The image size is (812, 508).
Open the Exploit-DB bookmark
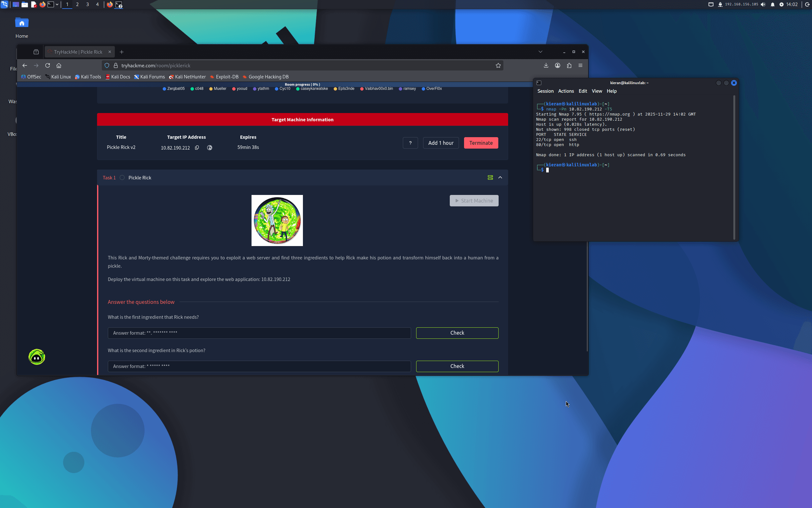224,77
